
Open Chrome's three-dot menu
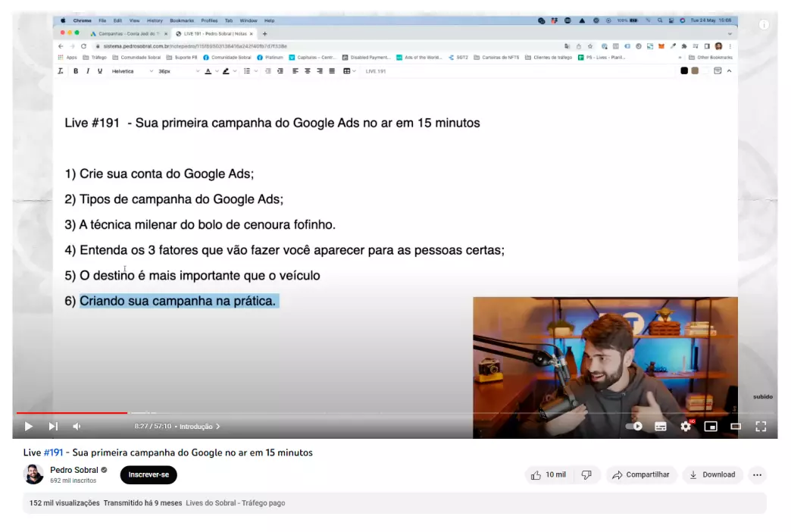730,46
